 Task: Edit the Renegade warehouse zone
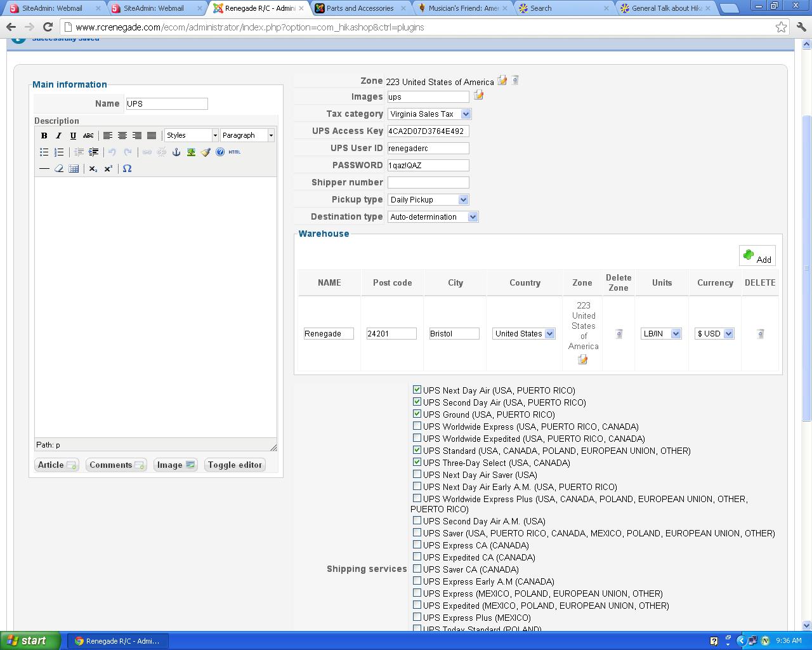582,359
